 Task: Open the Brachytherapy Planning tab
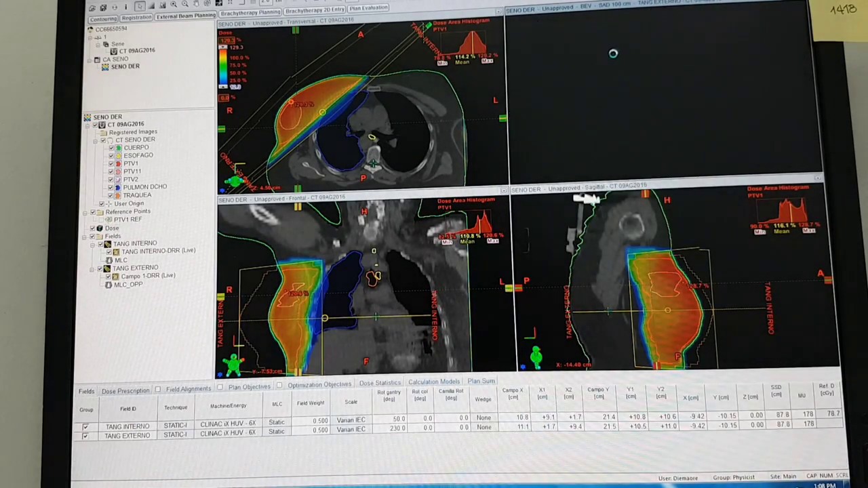point(250,13)
